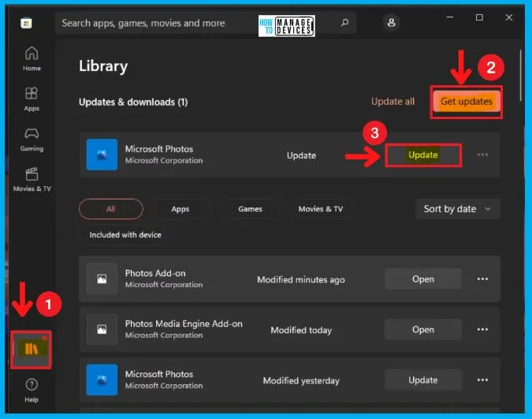Open the Gaming section in sidebar

tap(32, 140)
